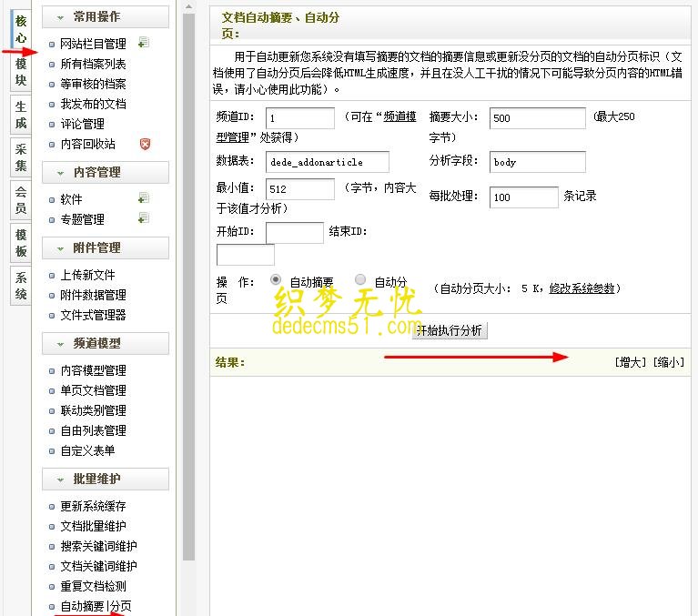Open 网站栏目管理 in the menu

tap(94, 44)
